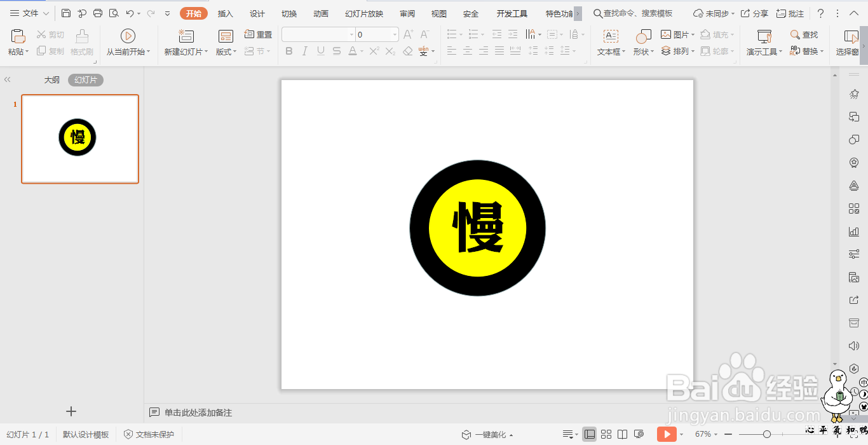Viewport: 868px width, 445px height.
Task: Click the zoom slider handle
Action: click(x=767, y=434)
